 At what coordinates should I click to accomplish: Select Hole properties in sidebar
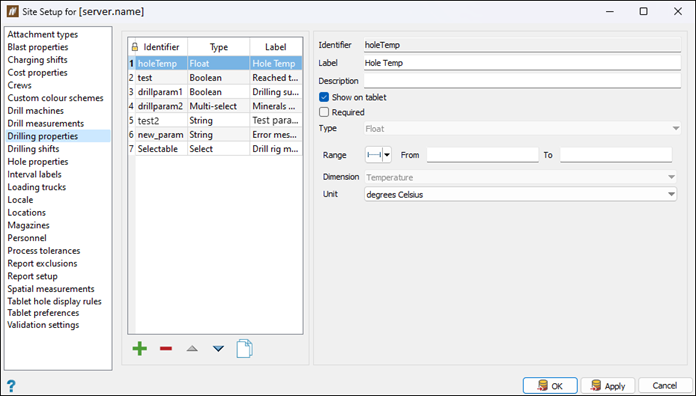point(38,162)
